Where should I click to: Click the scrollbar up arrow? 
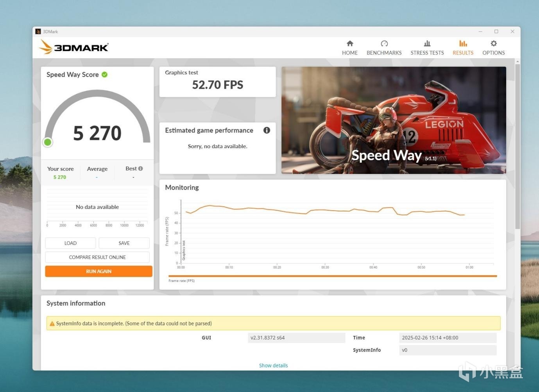tap(518, 61)
